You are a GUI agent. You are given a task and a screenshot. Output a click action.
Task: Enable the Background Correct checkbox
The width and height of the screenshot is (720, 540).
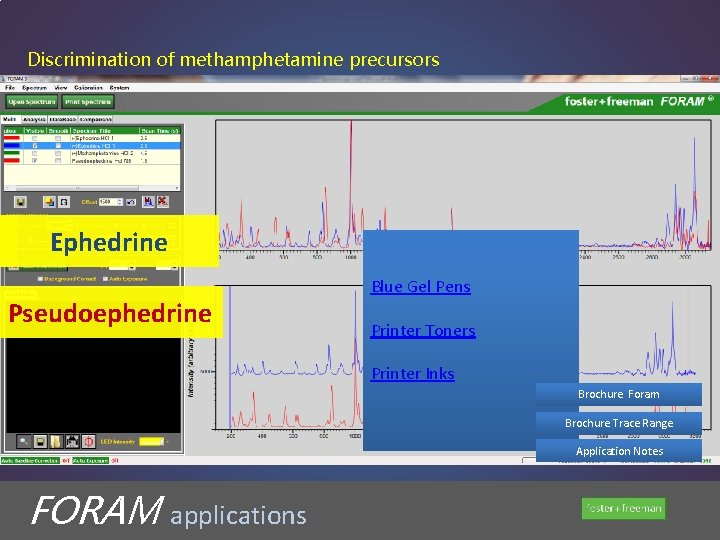pyautogui.click(x=40, y=279)
